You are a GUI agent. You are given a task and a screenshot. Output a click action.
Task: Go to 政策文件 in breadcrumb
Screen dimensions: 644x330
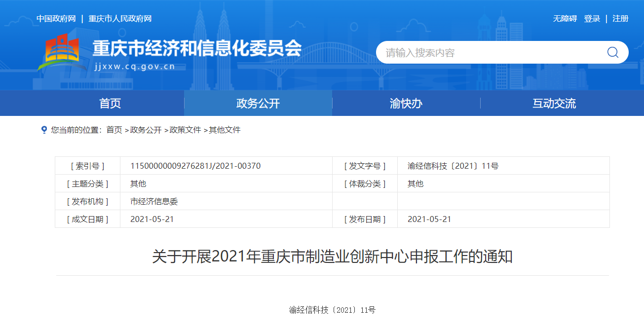(186, 130)
